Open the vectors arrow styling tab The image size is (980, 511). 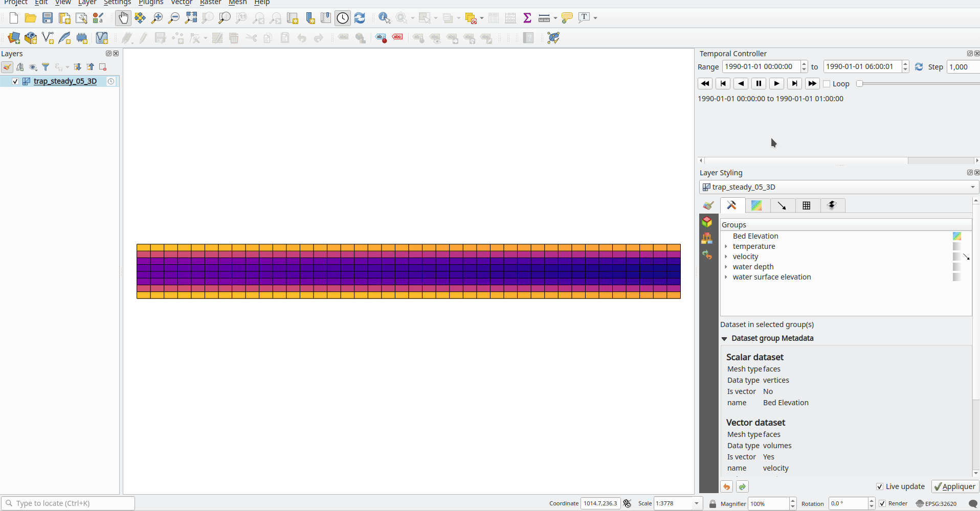click(x=782, y=205)
